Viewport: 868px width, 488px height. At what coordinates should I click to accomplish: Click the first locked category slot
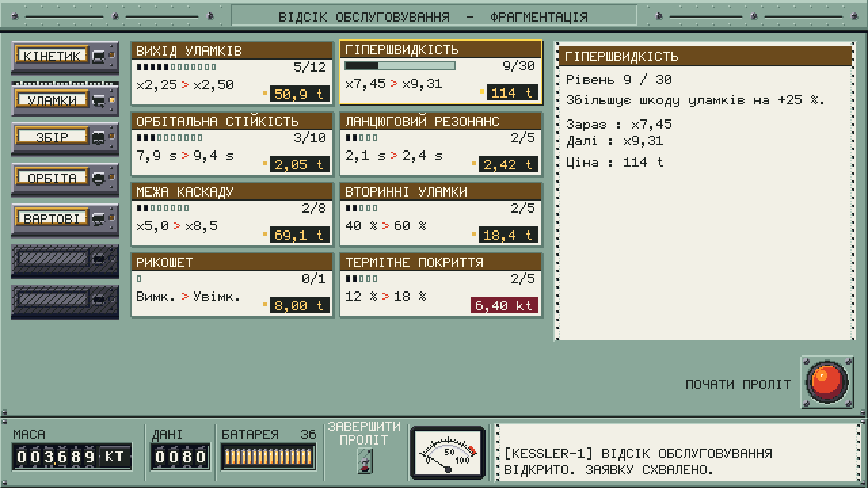pos(65,261)
